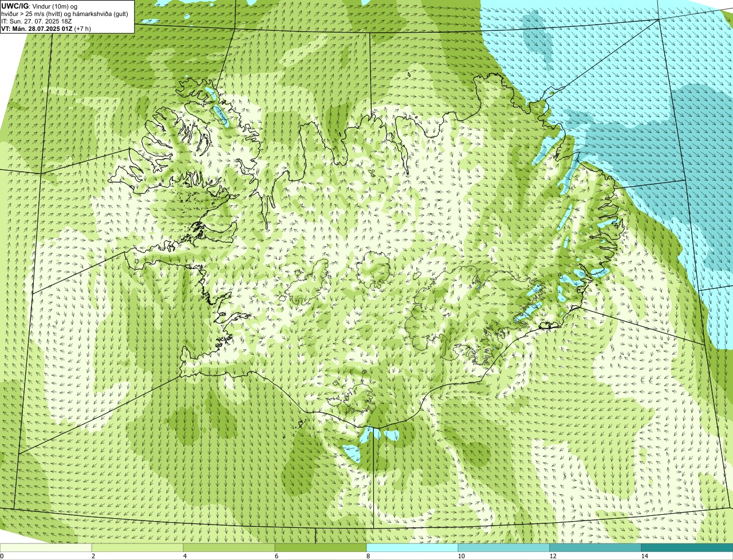Click the "14" scale label
This screenshot has height=560, width=733.
644,556
